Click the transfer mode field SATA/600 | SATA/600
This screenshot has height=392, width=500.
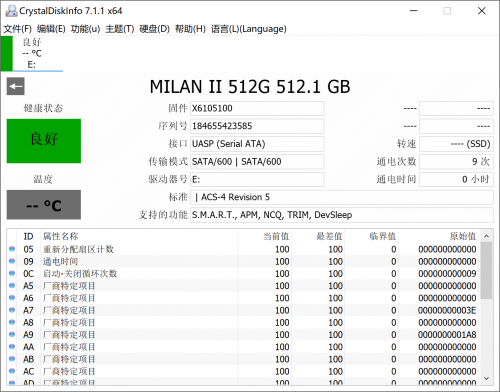(x=257, y=162)
